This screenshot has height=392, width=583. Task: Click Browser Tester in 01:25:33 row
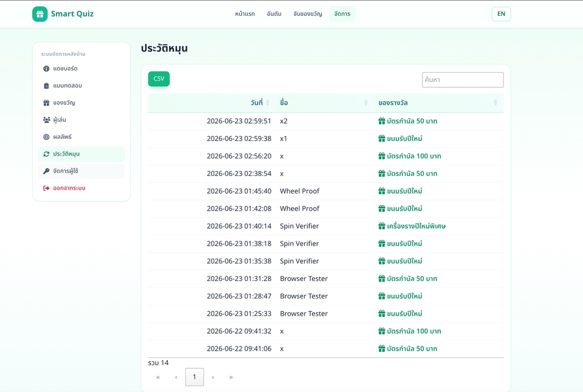[304, 314]
